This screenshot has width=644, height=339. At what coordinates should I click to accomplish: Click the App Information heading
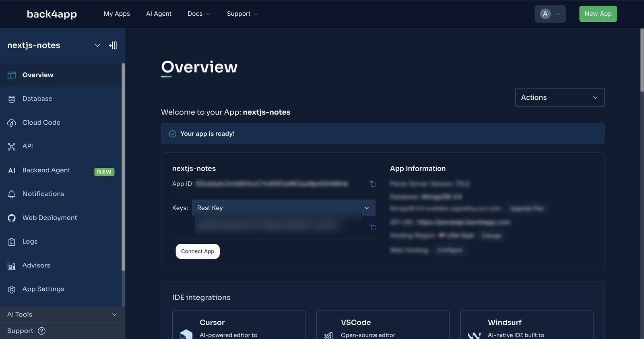point(418,168)
